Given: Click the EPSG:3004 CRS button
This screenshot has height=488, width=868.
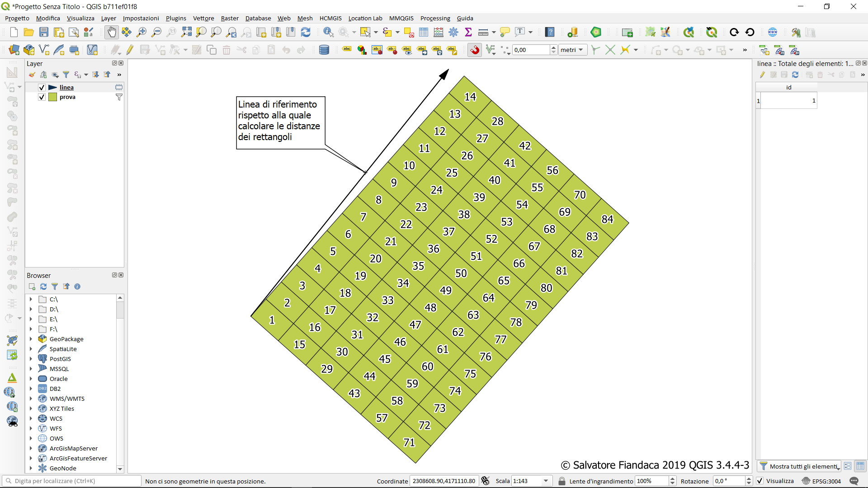Looking at the screenshot, I should pos(822,481).
